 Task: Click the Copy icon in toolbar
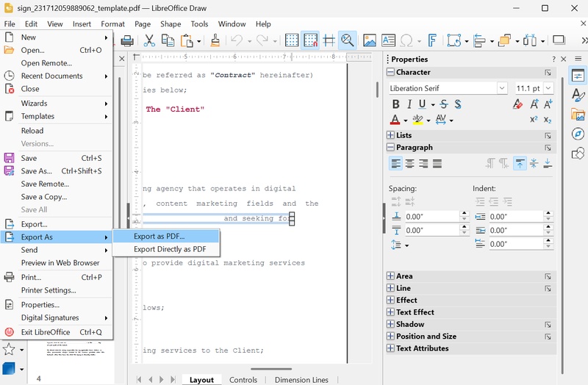pos(168,40)
